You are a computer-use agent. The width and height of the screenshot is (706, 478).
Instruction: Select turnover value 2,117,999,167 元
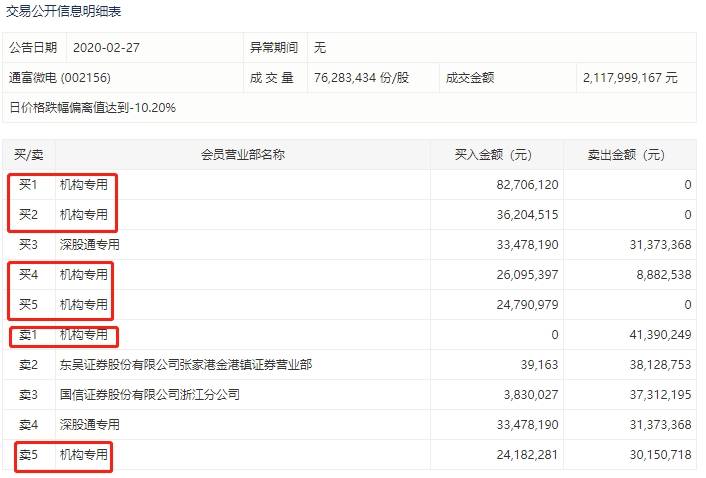point(630,78)
